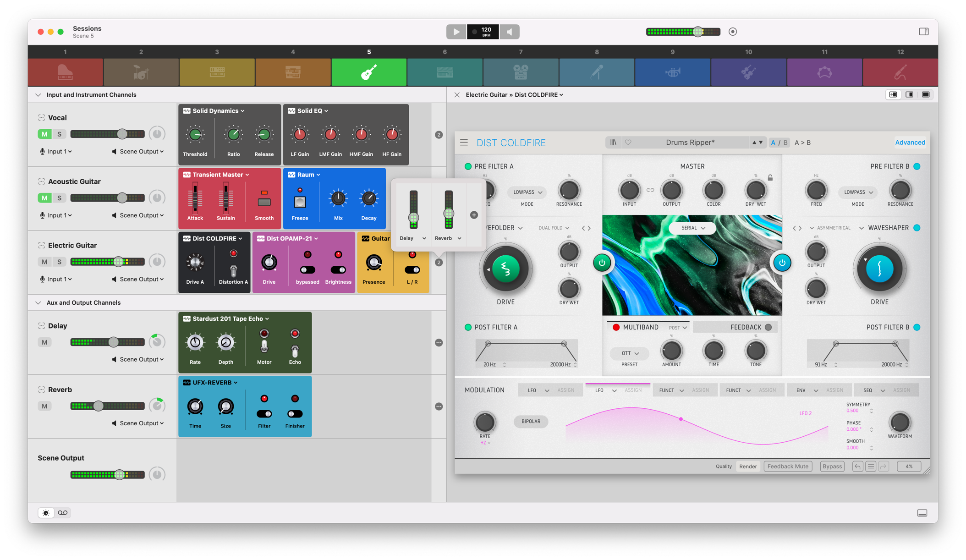Collapse Aux and Output Channels section

38,303
